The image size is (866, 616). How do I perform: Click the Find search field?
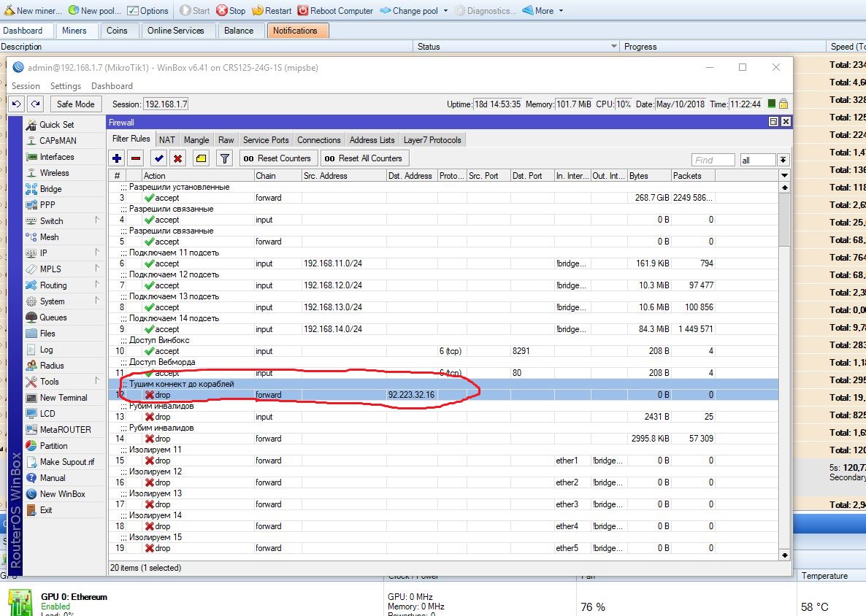point(713,160)
